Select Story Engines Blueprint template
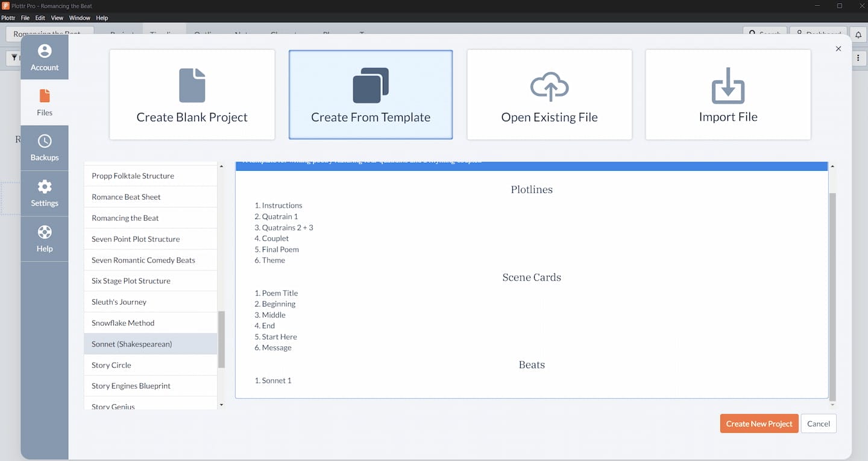 pos(151,386)
